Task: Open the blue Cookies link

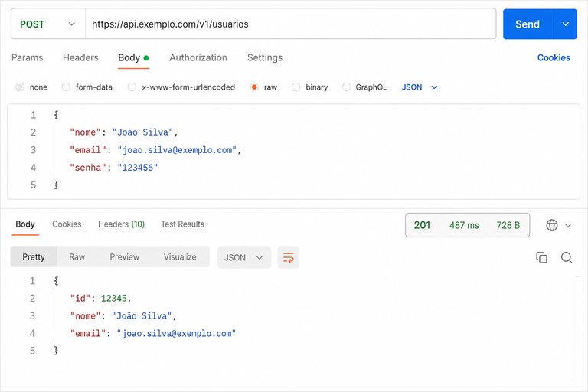Action: tap(554, 57)
